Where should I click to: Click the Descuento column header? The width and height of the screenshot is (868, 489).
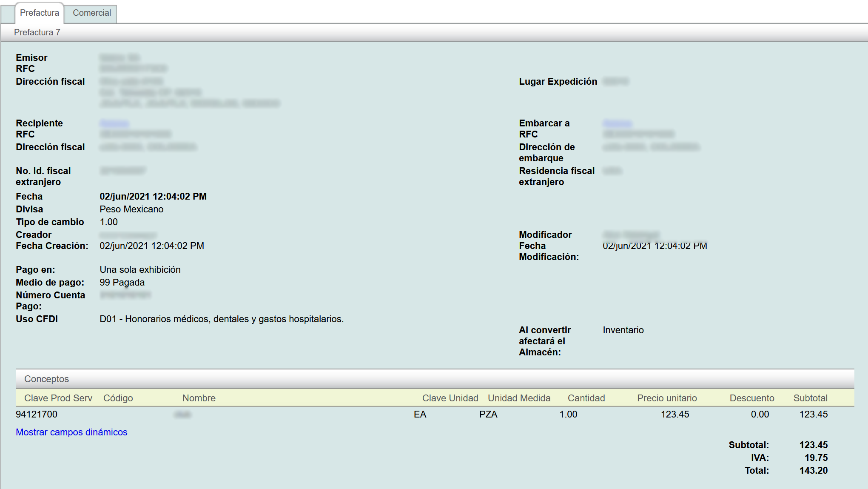click(x=751, y=398)
